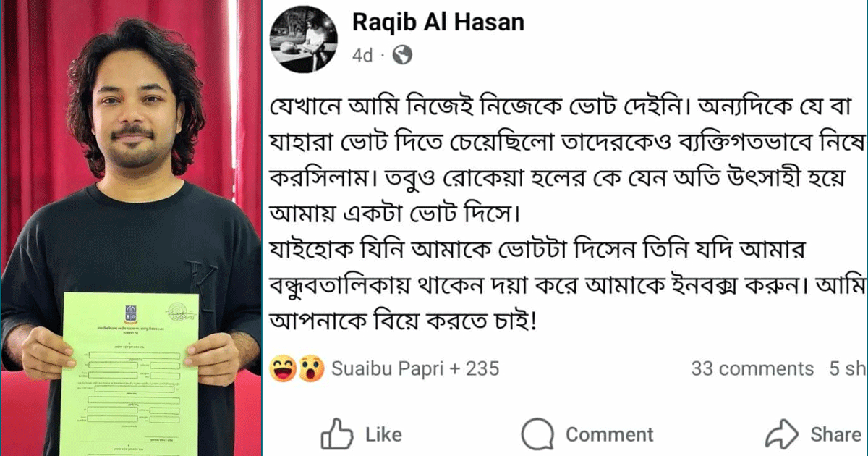
Task: Click the Share button label
Action: [x=835, y=434]
